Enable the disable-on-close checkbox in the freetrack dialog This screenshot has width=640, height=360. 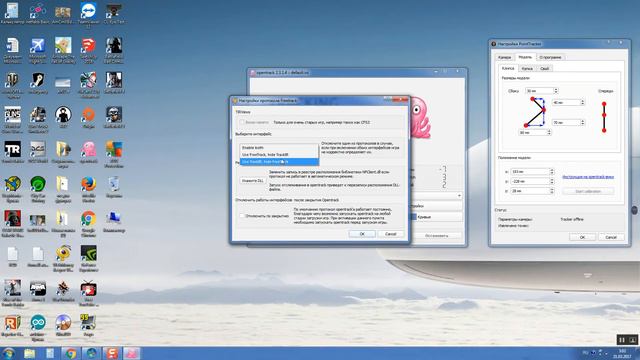[242, 216]
